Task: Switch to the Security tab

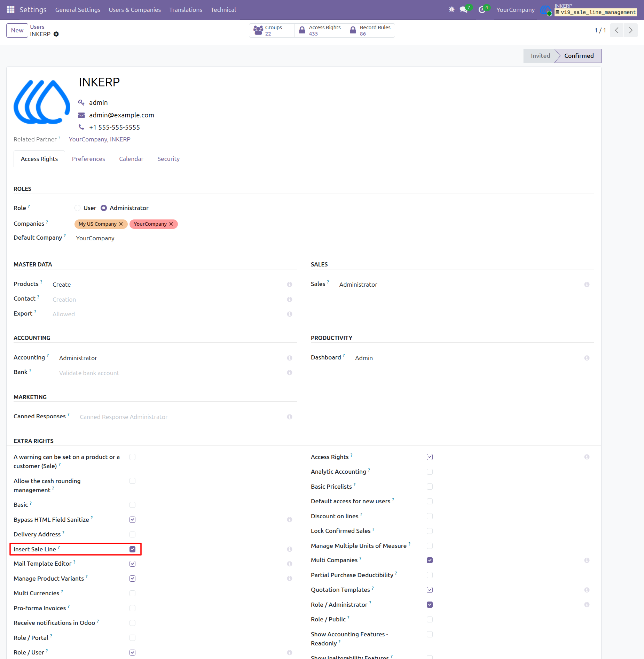Action: click(168, 159)
